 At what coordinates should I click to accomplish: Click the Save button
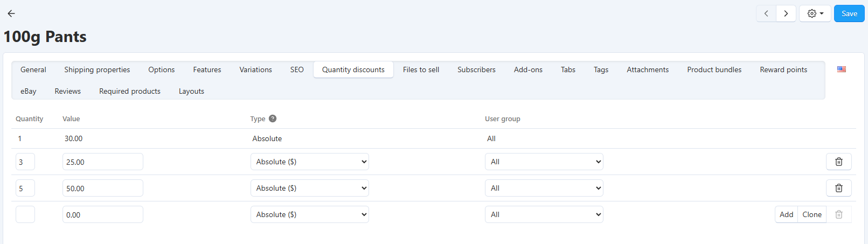pos(849,13)
